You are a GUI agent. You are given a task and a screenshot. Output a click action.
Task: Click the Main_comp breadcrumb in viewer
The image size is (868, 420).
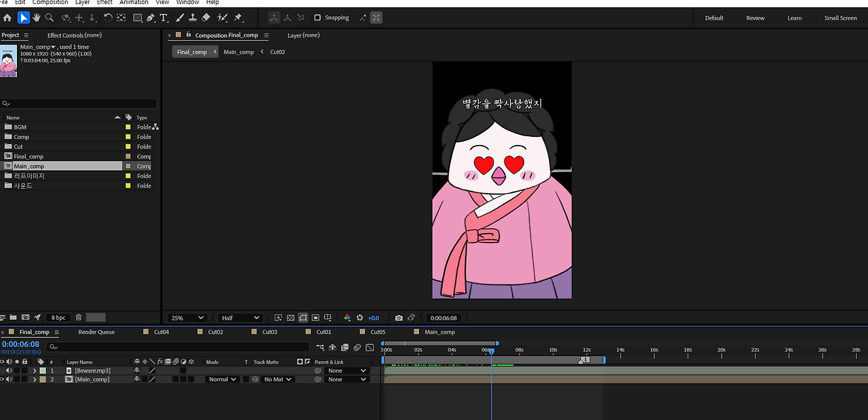click(239, 52)
